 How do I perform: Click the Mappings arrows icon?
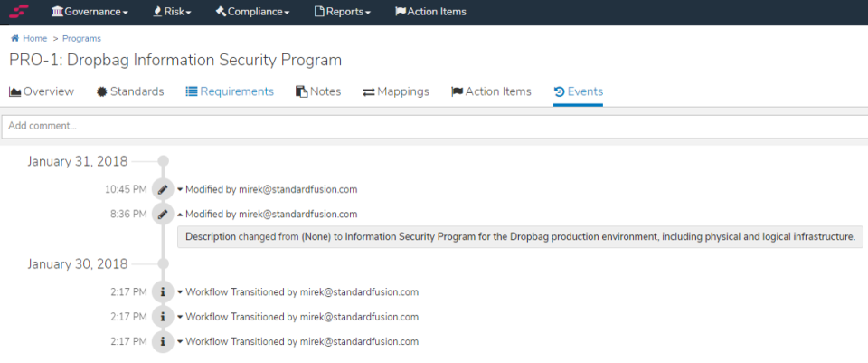(x=369, y=92)
